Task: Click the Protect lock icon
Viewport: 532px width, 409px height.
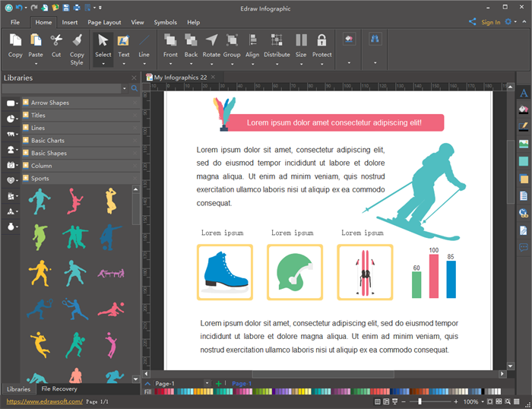Action: [321, 41]
